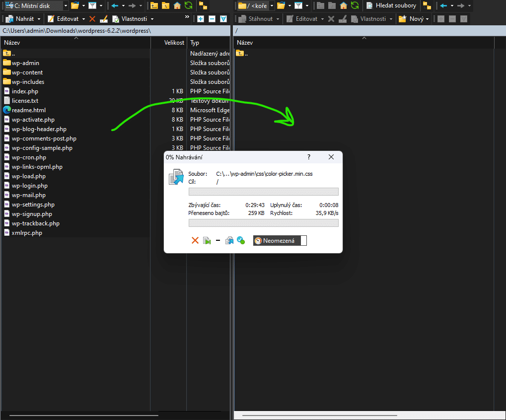
Task: Open the remote root path dropdown
Action: pos(272,5)
